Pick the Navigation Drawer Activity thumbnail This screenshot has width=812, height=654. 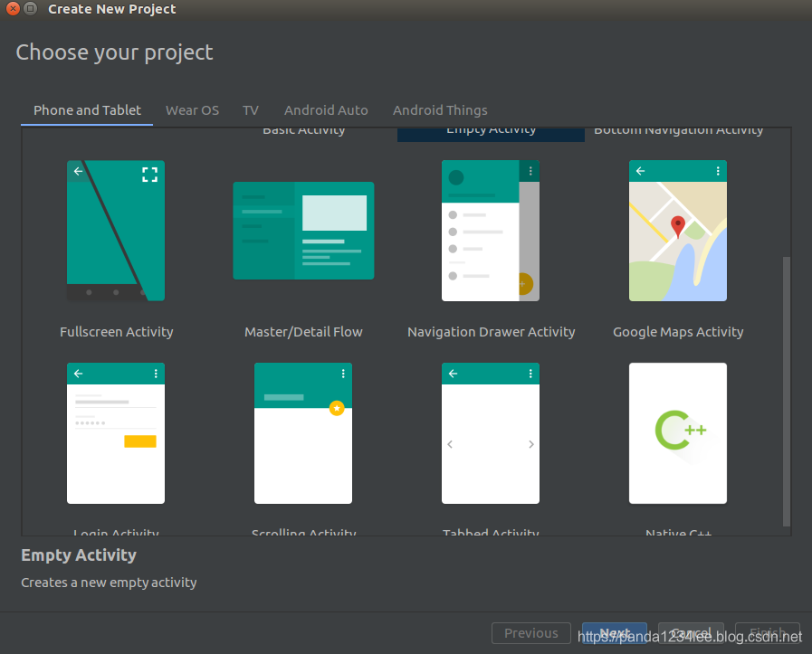491,231
